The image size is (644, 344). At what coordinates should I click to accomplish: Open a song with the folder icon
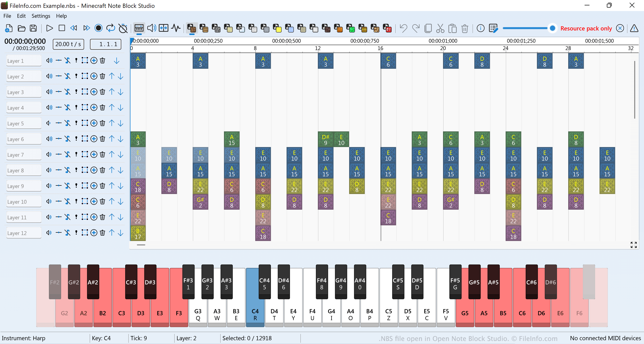pyautogui.click(x=22, y=28)
